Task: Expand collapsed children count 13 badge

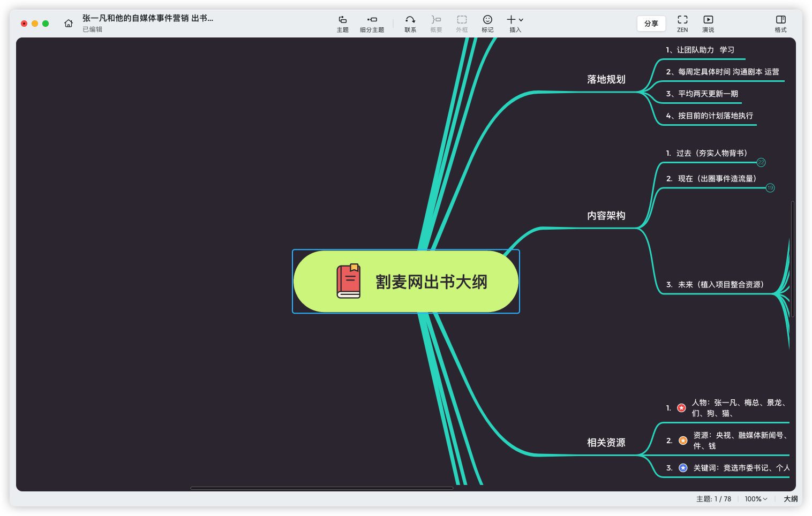Action: pyautogui.click(x=770, y=188)
